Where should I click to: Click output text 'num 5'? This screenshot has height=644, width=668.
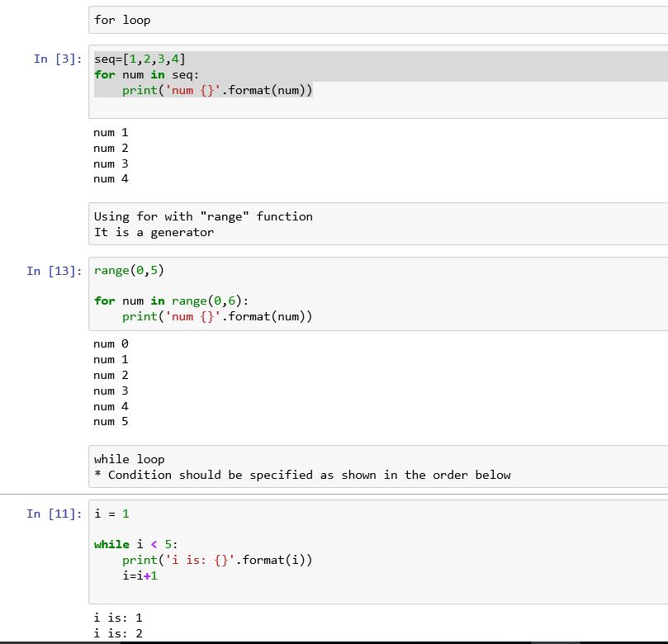(x=111, y=422)
